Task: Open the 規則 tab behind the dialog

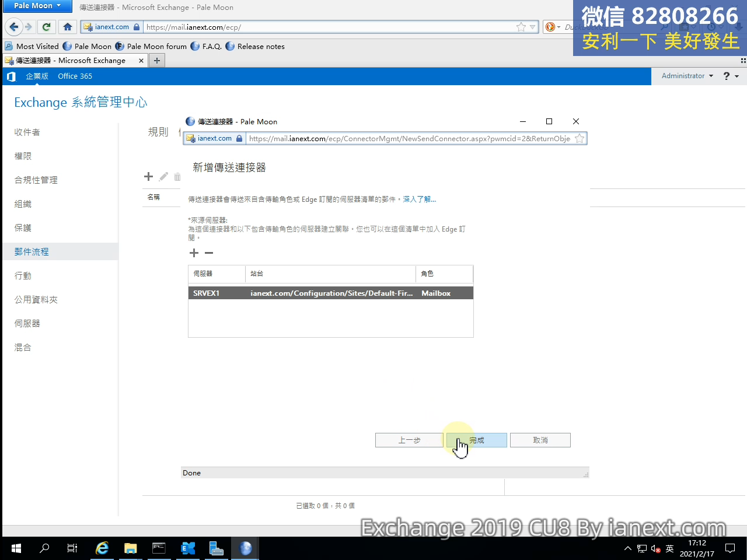Action: click(x=158, y=132)
